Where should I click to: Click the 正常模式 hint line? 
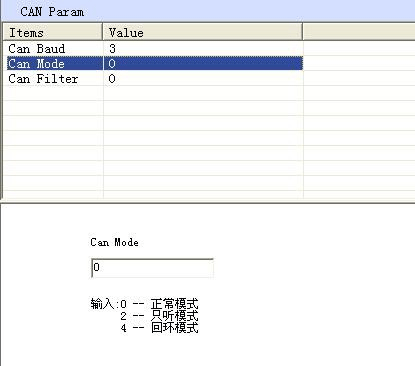144,304
